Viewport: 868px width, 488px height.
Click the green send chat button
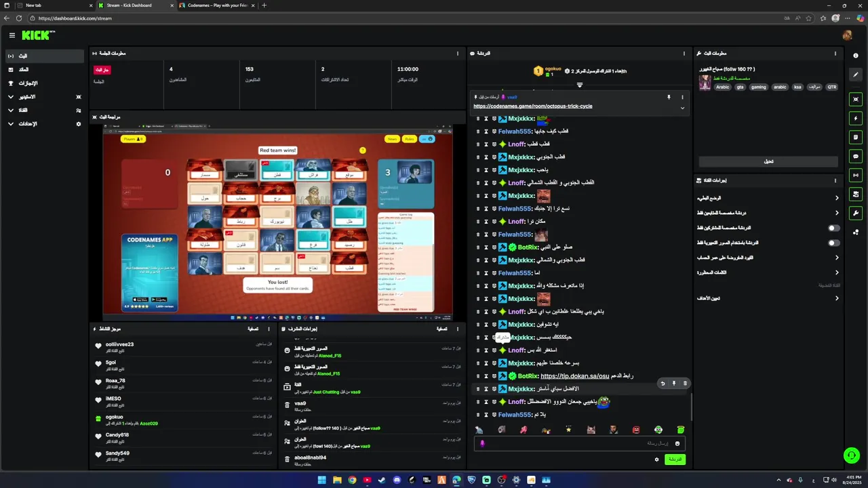tap(675, 460)
